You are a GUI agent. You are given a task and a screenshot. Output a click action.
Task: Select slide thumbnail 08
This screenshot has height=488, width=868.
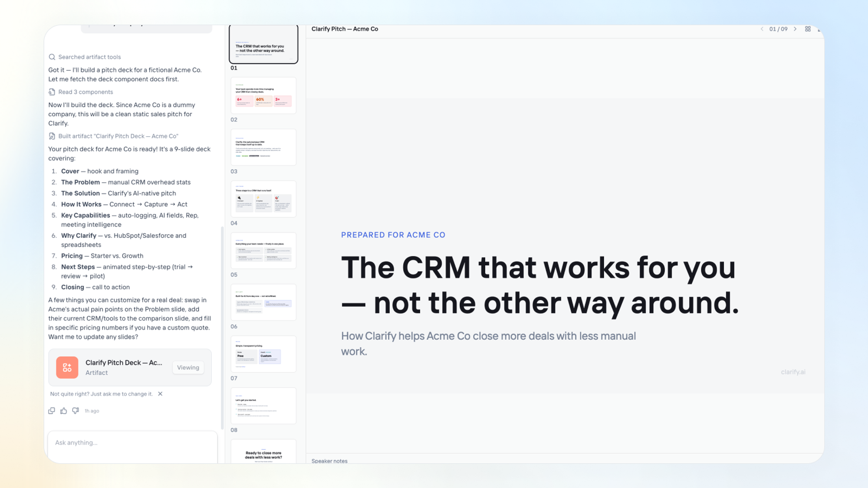point(263,406)
